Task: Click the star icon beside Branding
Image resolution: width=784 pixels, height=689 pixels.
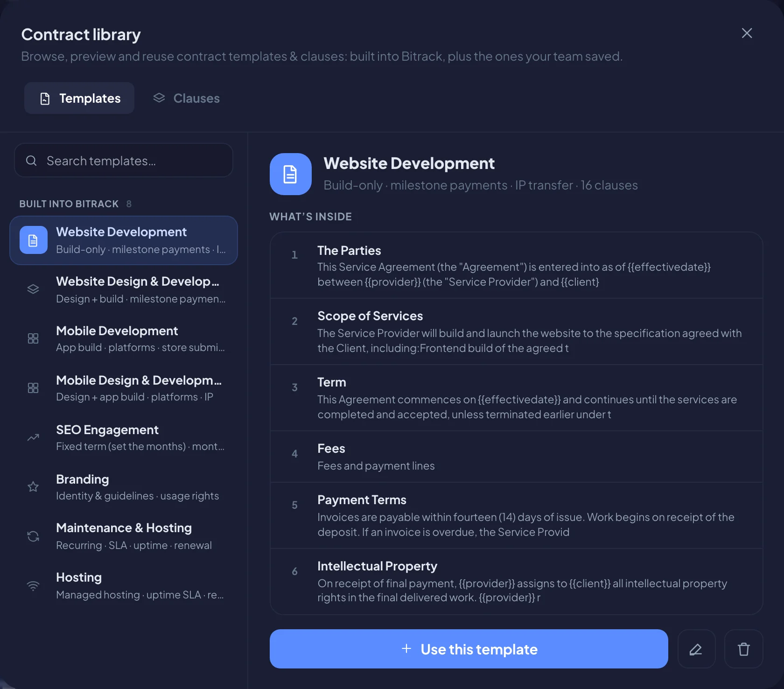Action: (33, 487)
